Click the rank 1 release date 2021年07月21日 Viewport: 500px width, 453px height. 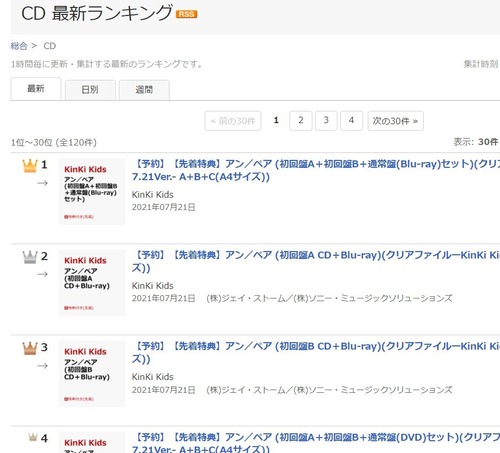point(163,207)
